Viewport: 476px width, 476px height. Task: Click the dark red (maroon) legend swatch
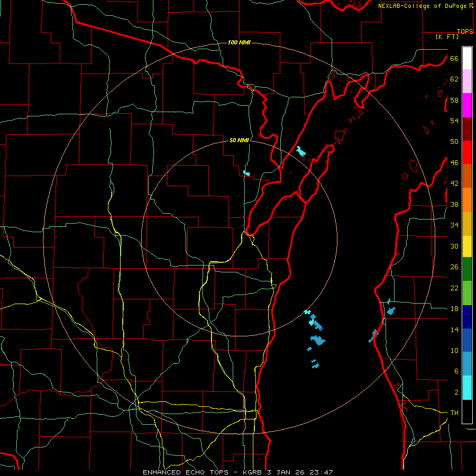tap(467, 129)
